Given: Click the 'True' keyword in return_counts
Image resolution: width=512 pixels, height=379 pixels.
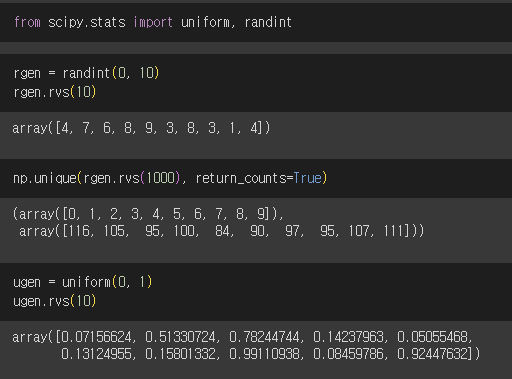Looking at the screenshot, I should coord(307,178).
